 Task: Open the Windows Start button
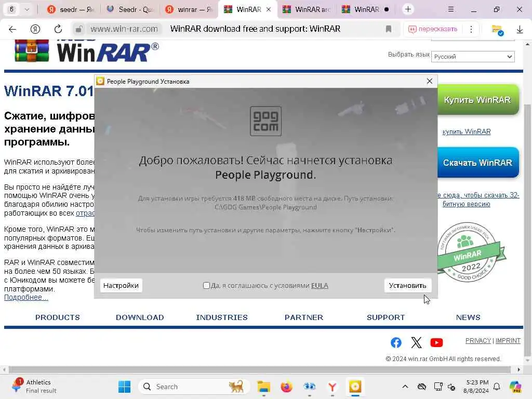[x=124, y=387]
